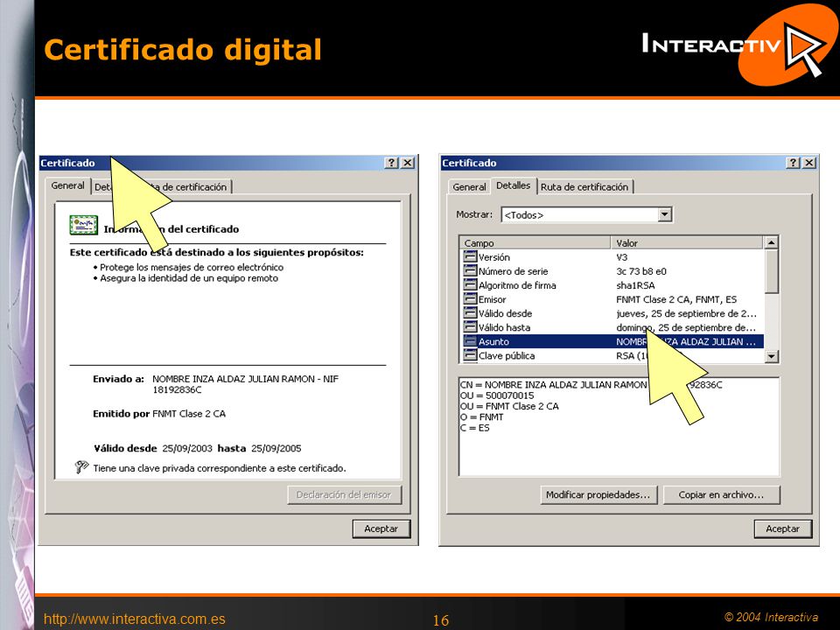This screenshot has width=840, height=630.
Task: Click the private key icon in the General window
Action: [x=81, y=467]
